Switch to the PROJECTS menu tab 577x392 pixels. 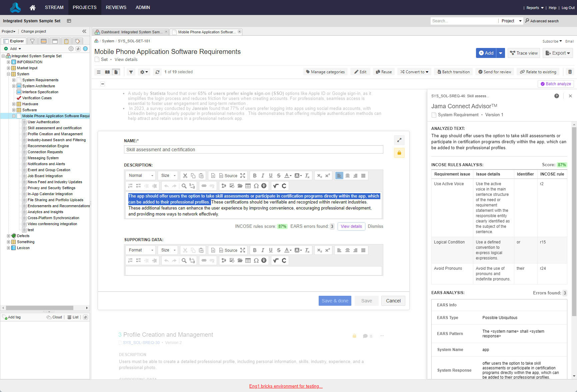[x=84, y=7]
